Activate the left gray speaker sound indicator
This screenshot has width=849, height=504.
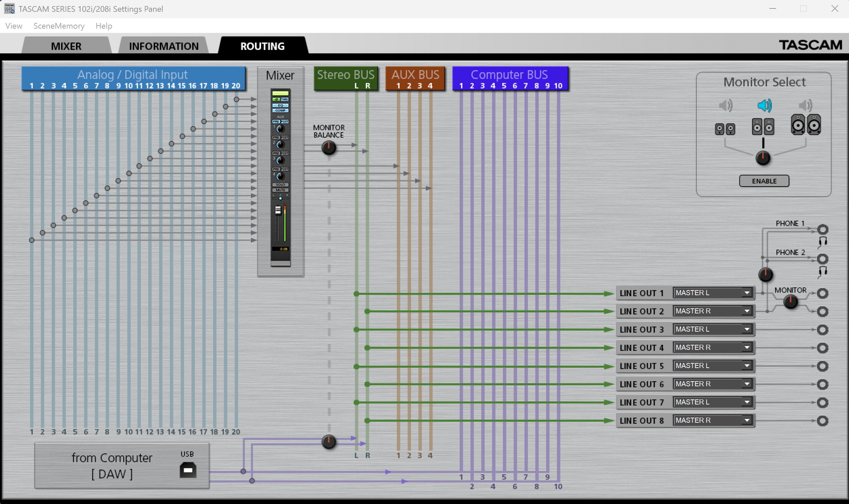pyautogui.click(x=725, y=106)
